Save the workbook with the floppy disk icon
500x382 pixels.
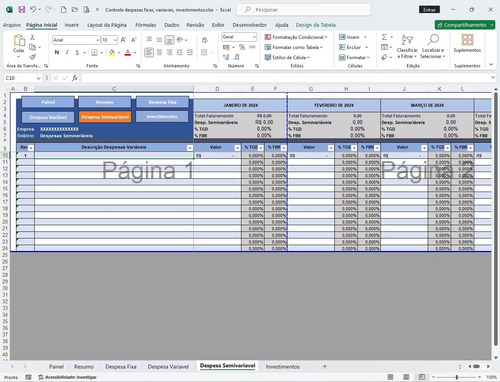click(x=22, y=10)
